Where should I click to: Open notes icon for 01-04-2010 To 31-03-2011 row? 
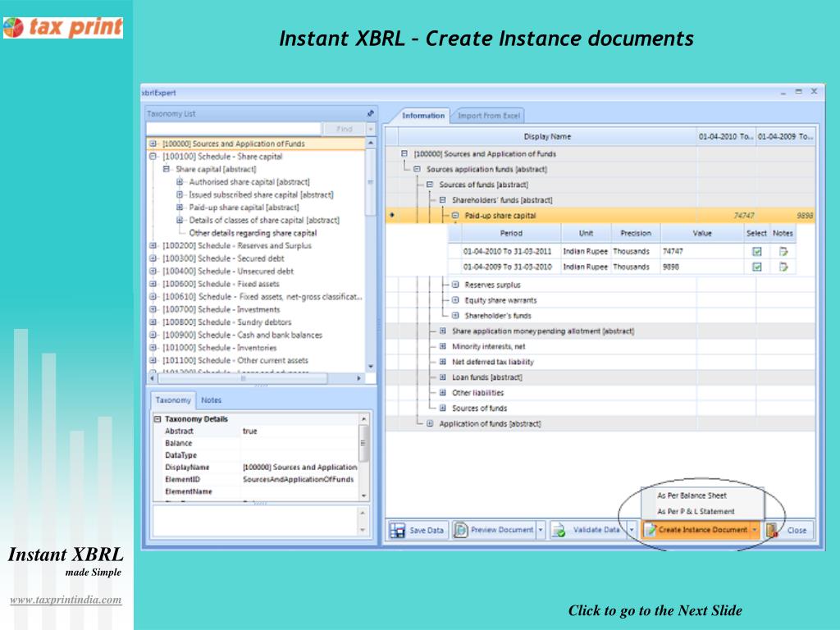click(783, 251)
